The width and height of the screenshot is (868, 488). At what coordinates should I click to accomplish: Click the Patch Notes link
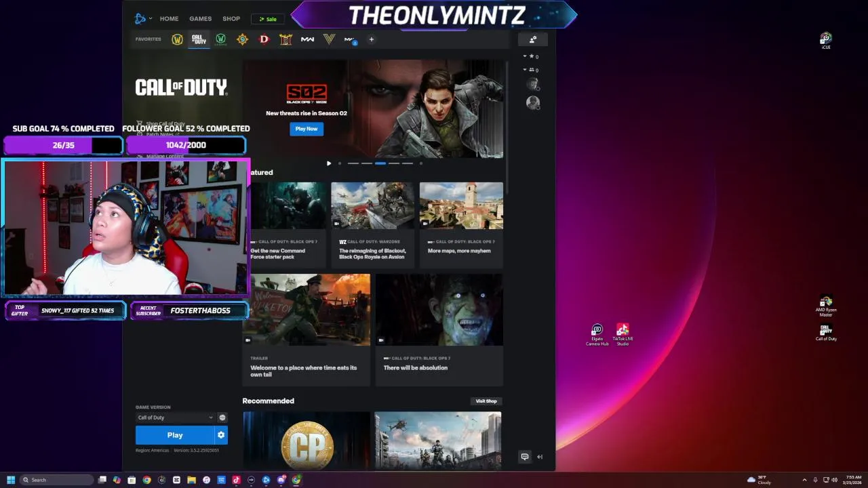[x=160, y=134]
